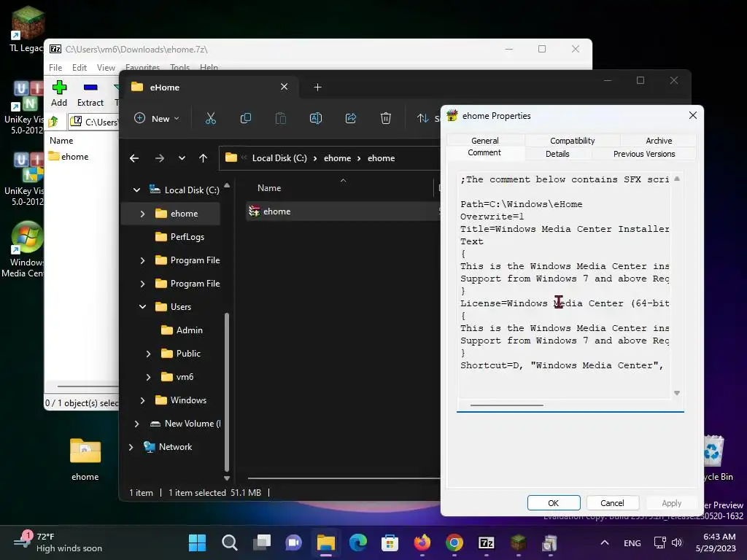Close the eHome Explorer tab
Viewport: 747px width, 560px height.
coord(284,87)
